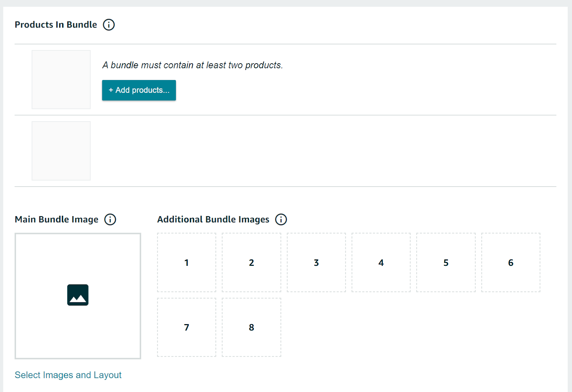The image size is (572, 392).
Task: Open the Additional Bundle Images info tooltip
Action: coord(281,219)
